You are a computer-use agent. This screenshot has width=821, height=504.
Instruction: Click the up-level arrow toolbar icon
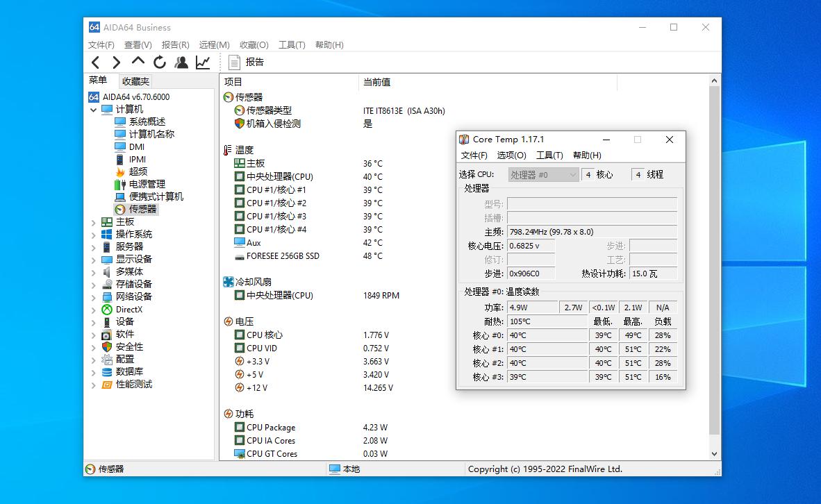[x=138, y=62]
